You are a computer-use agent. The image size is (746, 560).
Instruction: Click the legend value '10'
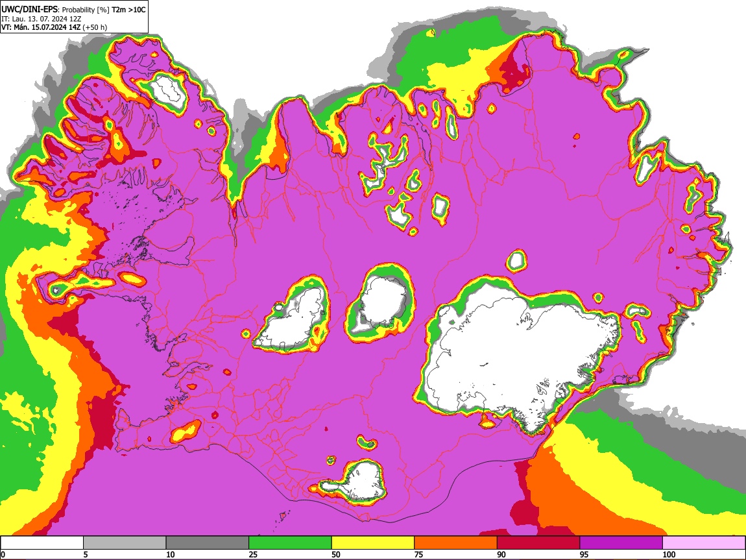pyautogui.click(x=171, y=554)
